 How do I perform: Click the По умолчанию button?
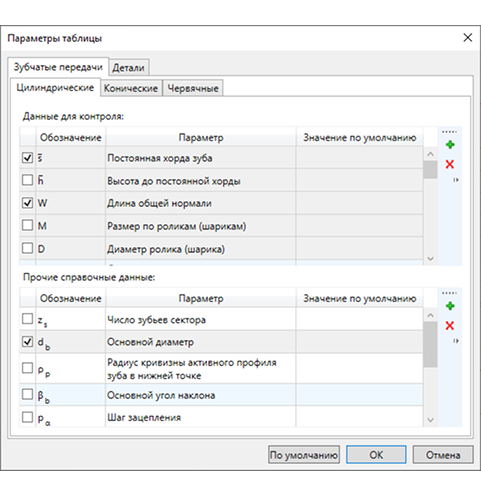pos(304,455)
